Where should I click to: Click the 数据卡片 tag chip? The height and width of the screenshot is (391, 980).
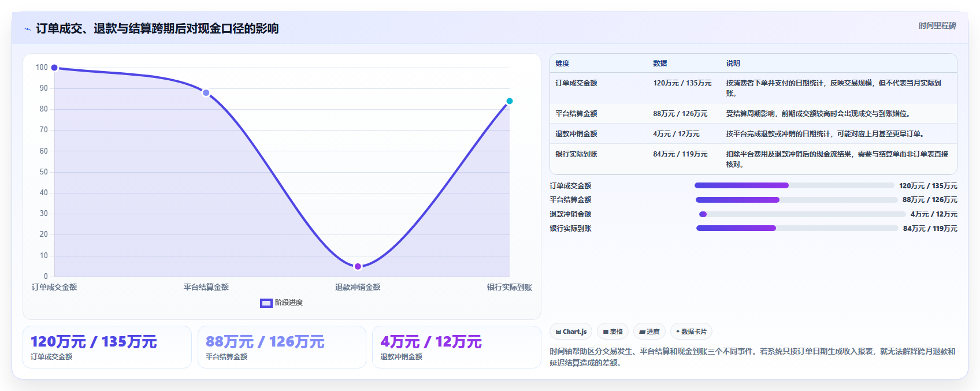pyautogui.click(x=691, y=332)
